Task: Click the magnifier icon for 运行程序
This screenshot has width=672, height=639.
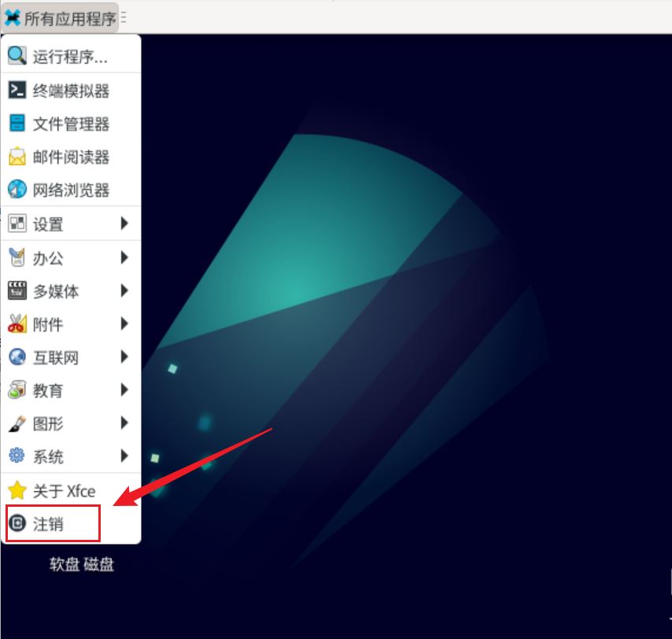Action: pyautogui.click(x=17, y=56)
